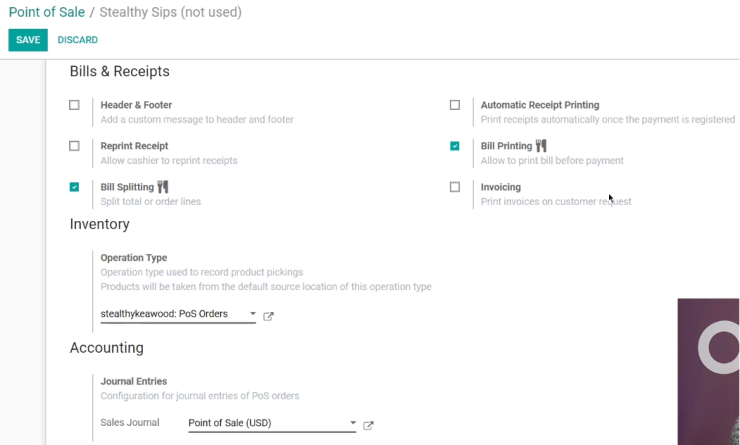The image size is (740, 445).
Task: Go to Point of Sale breadcrumb
Action: click(47, 12)
